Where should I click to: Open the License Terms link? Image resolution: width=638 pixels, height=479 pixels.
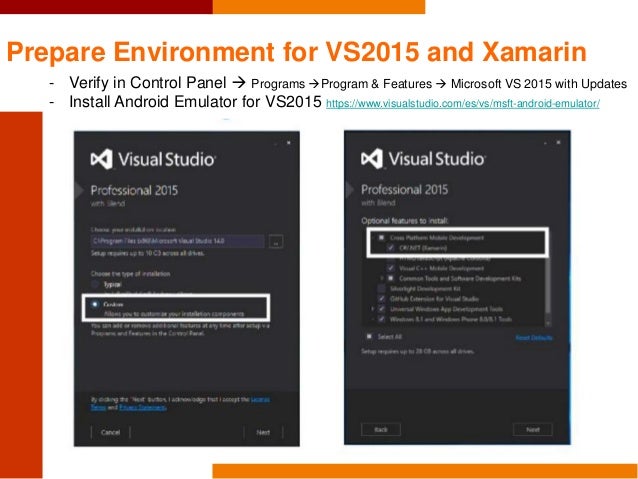point(179,403)
